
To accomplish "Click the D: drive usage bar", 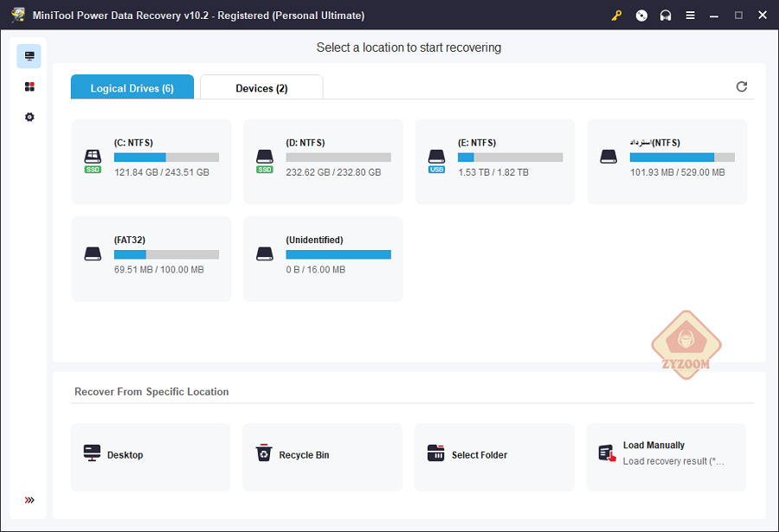I will click(x=338, y=157).
